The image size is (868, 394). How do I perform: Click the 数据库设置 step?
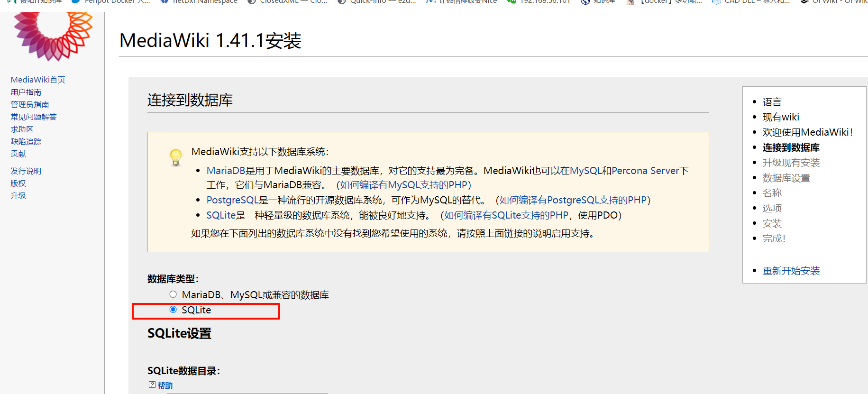[x=786, y=178]
